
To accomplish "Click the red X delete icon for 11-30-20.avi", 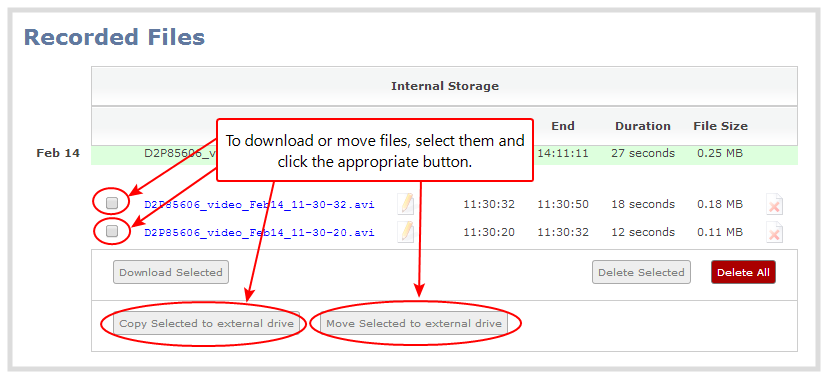I will [774, 233].
